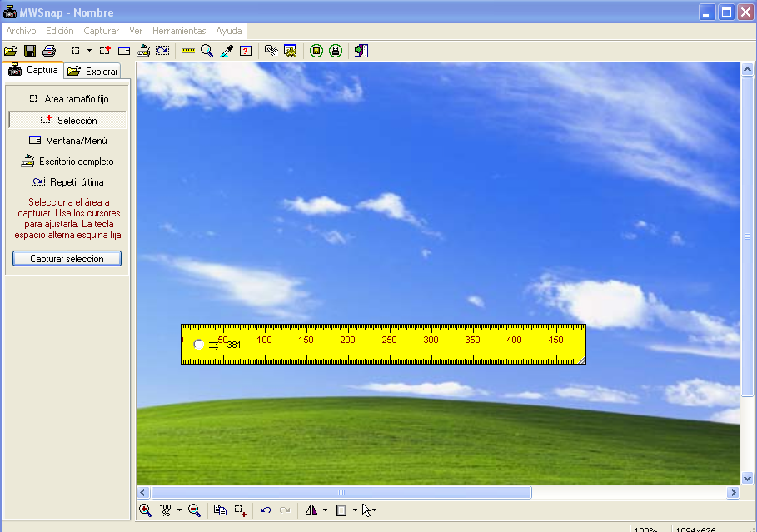
Task: Click the Save floppy disk icon
Action: 30,51
